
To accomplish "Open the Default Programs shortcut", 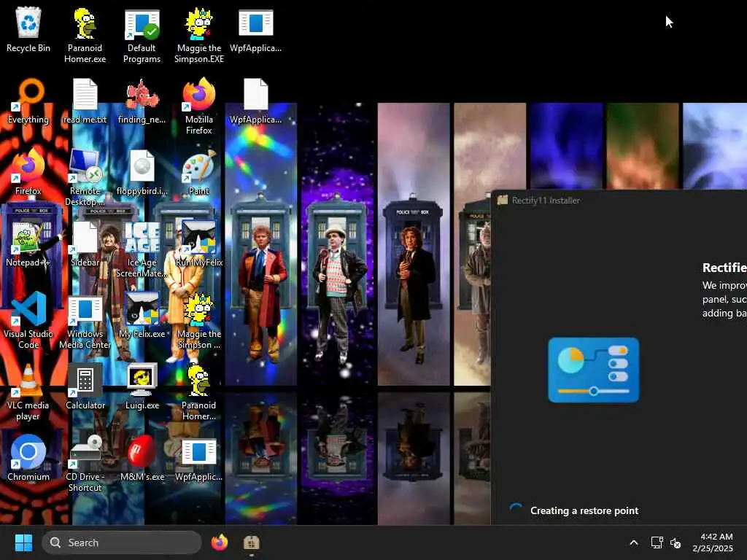I will [142, 35].
